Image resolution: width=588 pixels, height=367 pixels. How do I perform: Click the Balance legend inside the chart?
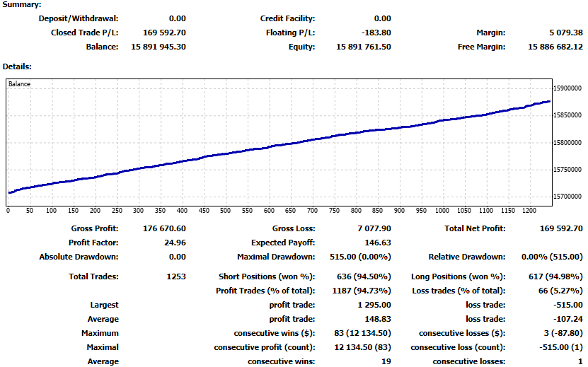20,84
